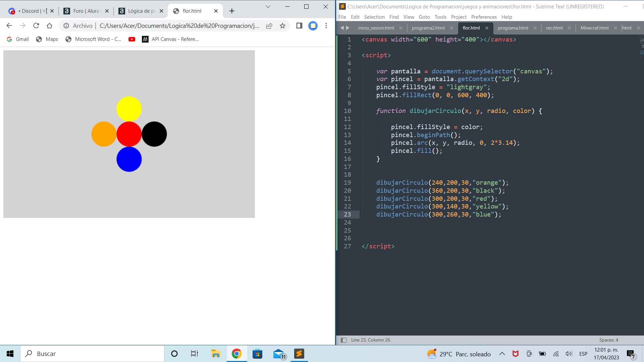
Task: Open Gmail bookmark
Action: coord(18,39)
